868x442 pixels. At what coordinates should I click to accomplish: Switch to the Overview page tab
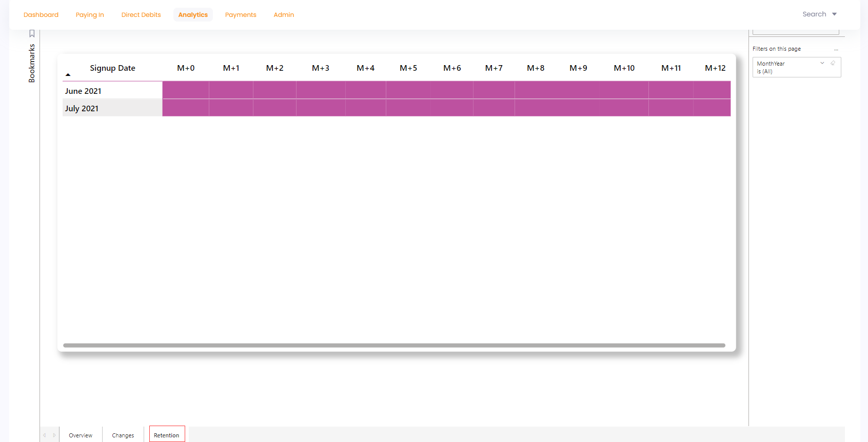click(81, 435)
